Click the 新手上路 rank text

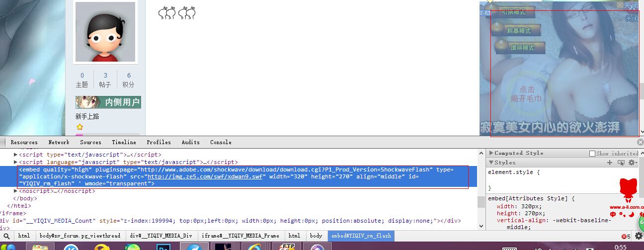(x=87, y=117)
